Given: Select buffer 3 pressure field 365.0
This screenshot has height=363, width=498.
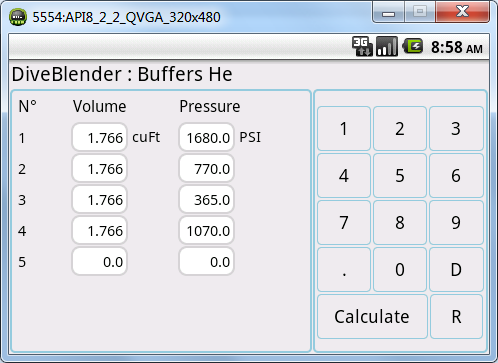Looking at the screenshot, I should 207,199.
